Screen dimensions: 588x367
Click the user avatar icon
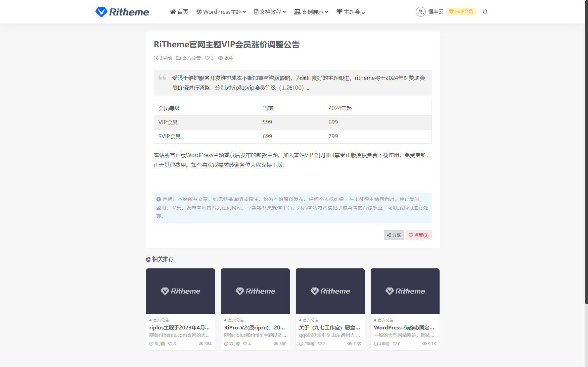point(420,12)
